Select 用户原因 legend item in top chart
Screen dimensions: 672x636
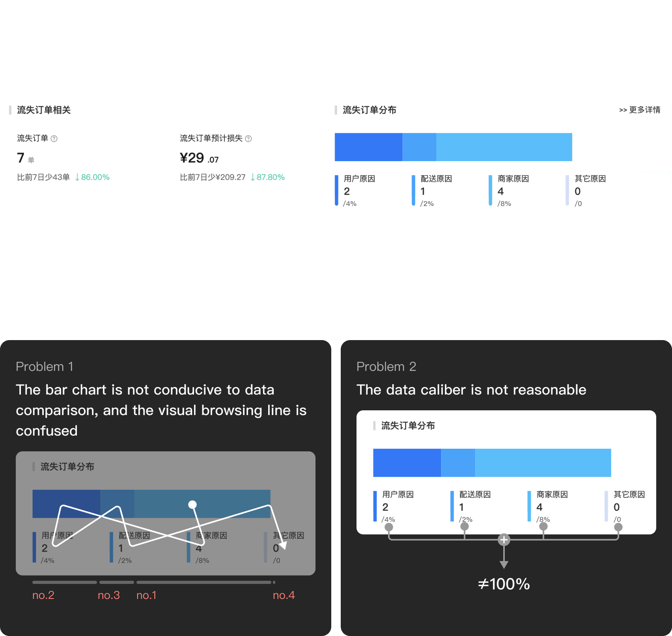coord(355,191)
